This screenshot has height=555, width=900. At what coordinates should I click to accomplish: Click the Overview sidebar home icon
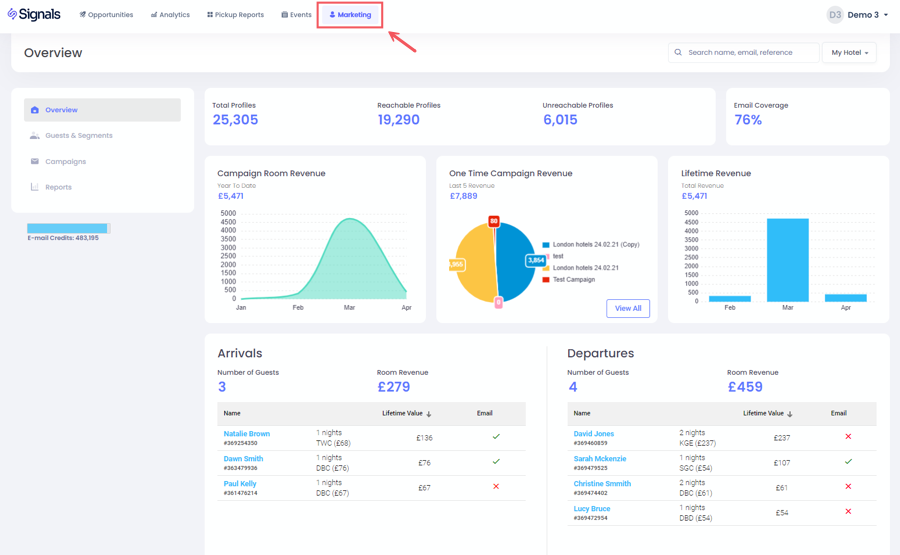coord(35,110)
